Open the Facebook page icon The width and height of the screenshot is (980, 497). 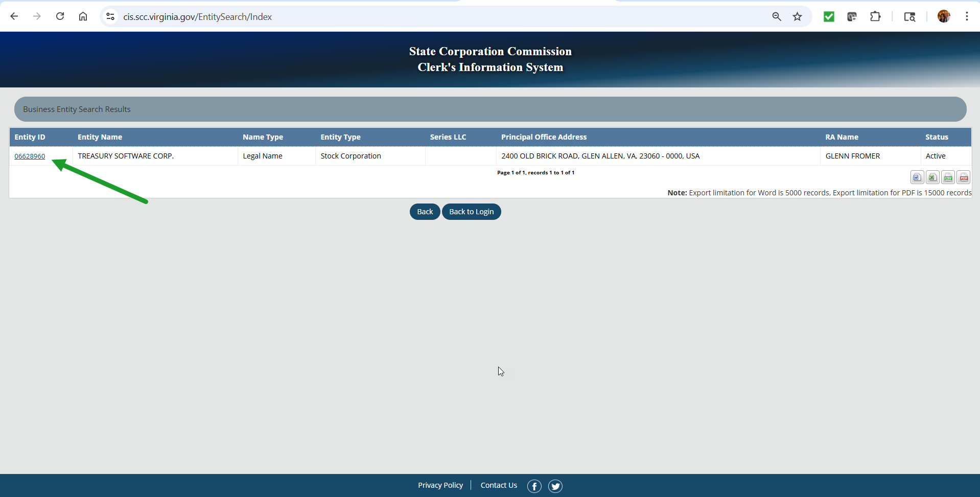point(534,486)
